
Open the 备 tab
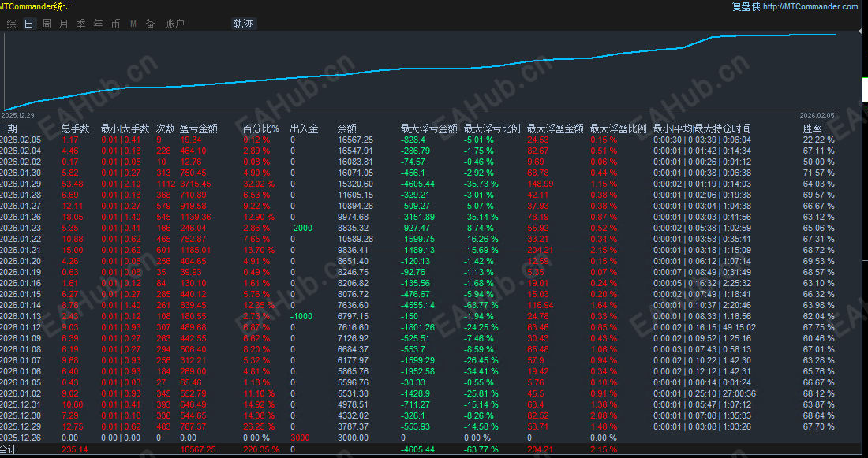pos(150,24)
